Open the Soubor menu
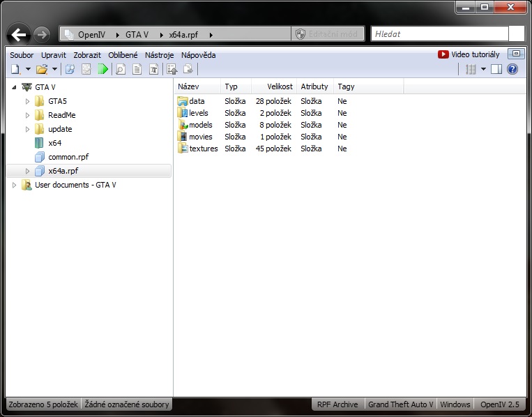532x417 pixels. point(22,55)
